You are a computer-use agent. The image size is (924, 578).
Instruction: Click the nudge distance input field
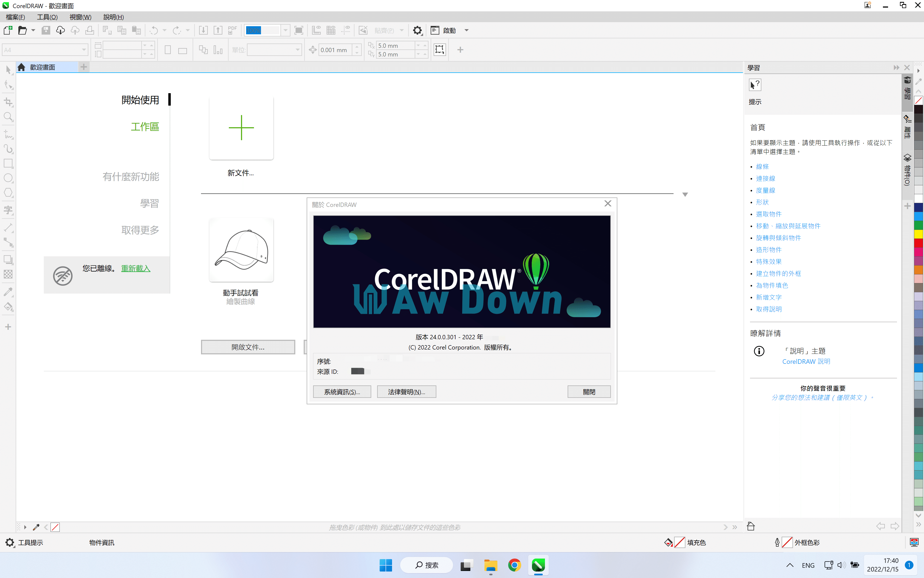pyautogui.click(x=335, y=50)
